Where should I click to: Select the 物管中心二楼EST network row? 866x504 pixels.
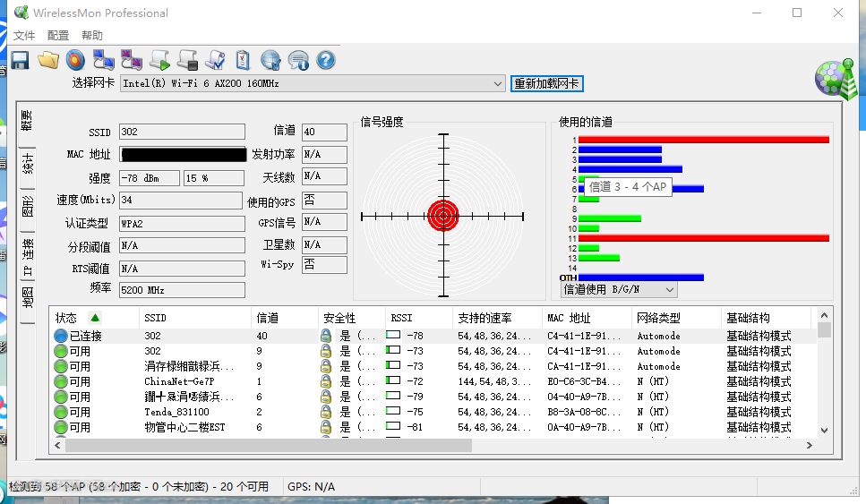point(433,427)
